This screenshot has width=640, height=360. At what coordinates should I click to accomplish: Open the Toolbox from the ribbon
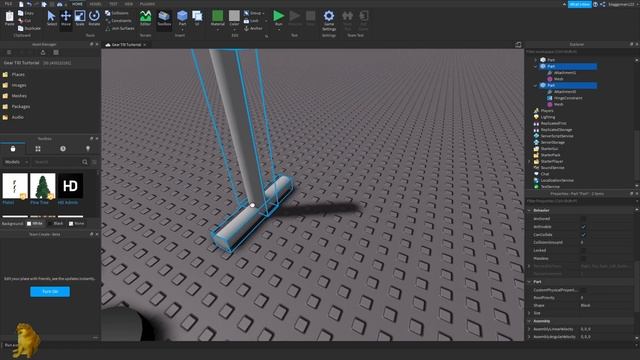164,19
